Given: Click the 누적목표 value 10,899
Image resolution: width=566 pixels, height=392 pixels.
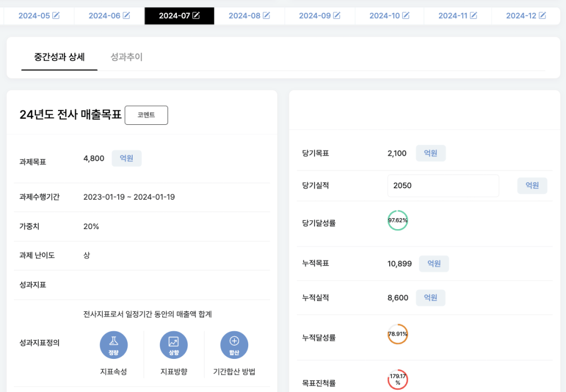Looking at the screenshot, I should click(x=400, y=263).
